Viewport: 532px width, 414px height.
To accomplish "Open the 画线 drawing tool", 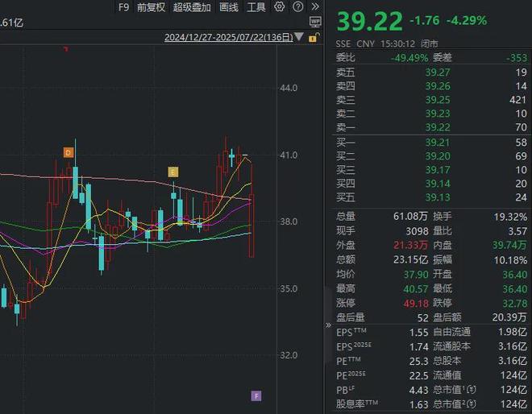I will pos(229,7).
